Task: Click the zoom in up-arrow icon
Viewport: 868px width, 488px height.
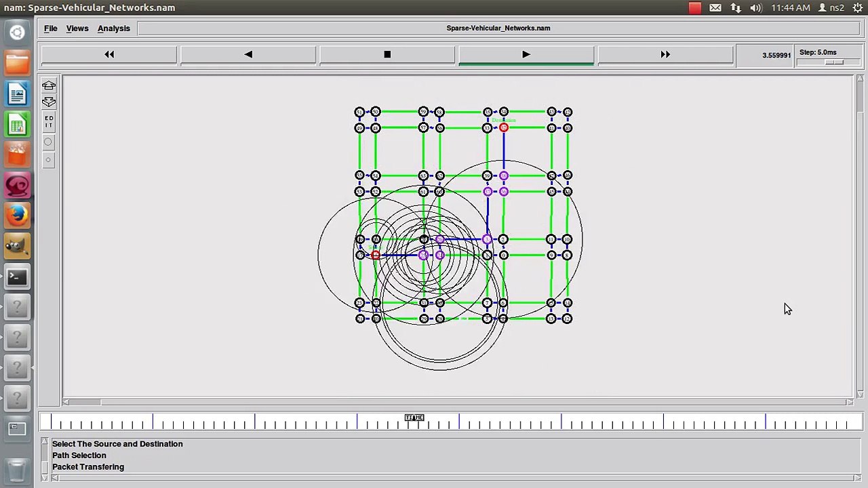Action: [49, 85]
